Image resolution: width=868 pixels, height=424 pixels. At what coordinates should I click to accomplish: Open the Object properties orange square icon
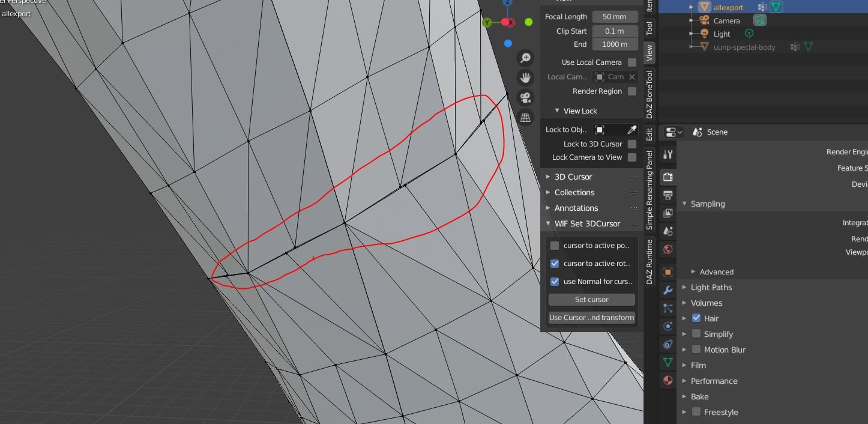coord(668,272)
